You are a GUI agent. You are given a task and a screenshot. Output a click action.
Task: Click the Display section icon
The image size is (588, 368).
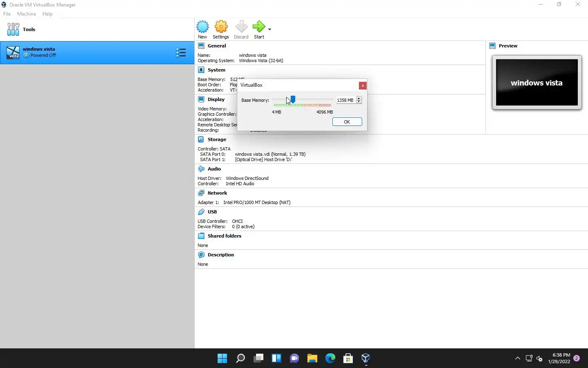click(201, 99)
